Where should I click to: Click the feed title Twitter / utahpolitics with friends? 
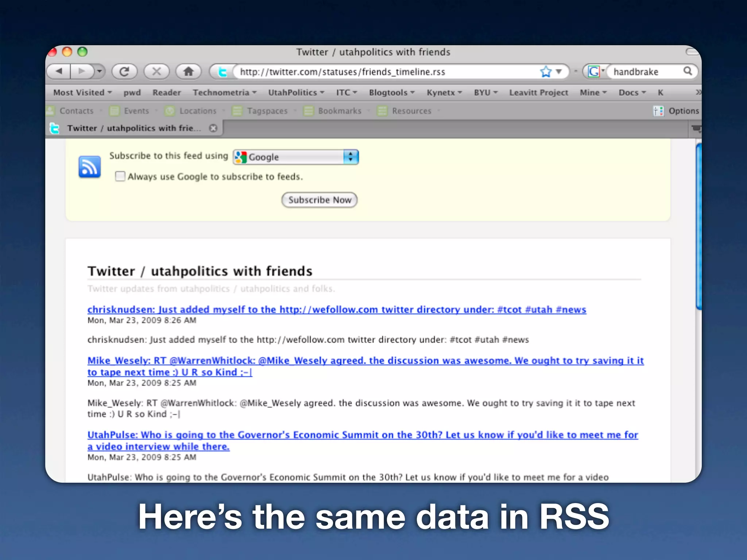200,271
